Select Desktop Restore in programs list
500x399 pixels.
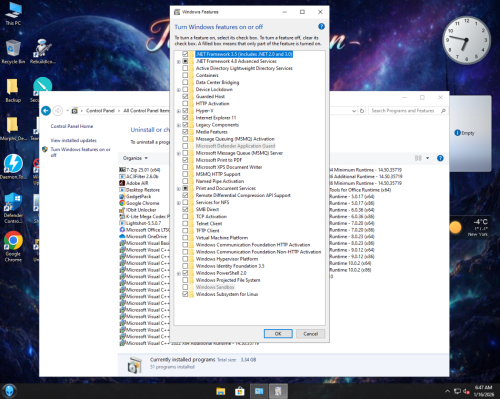pos(143,190)
